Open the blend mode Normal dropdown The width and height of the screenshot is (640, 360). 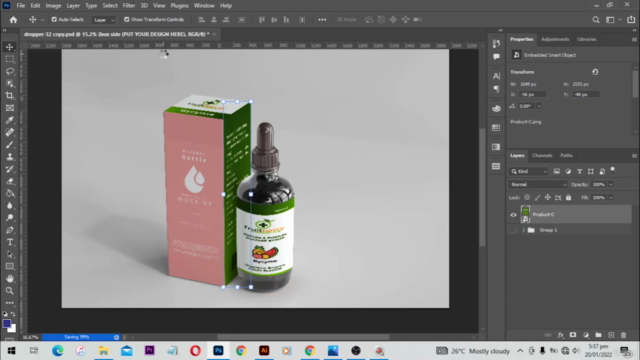538,184
